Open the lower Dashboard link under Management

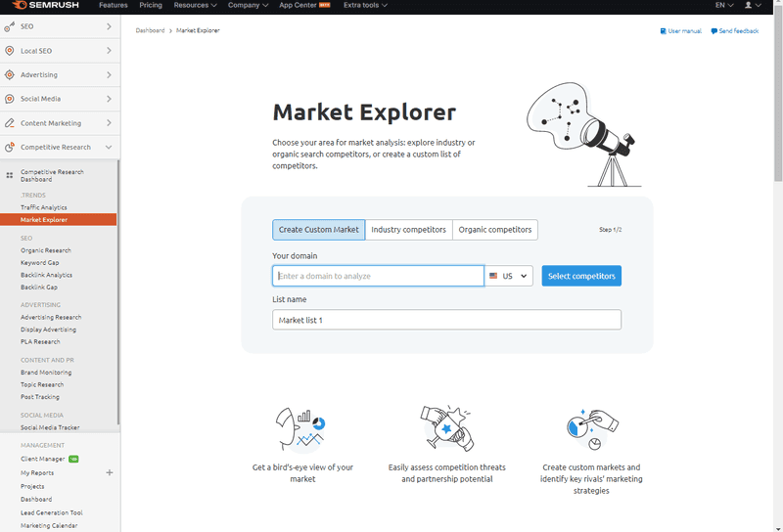coord(36,500)
